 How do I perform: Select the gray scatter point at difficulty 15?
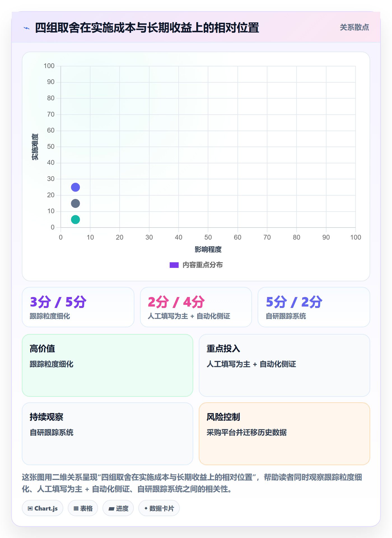point(75,203)
